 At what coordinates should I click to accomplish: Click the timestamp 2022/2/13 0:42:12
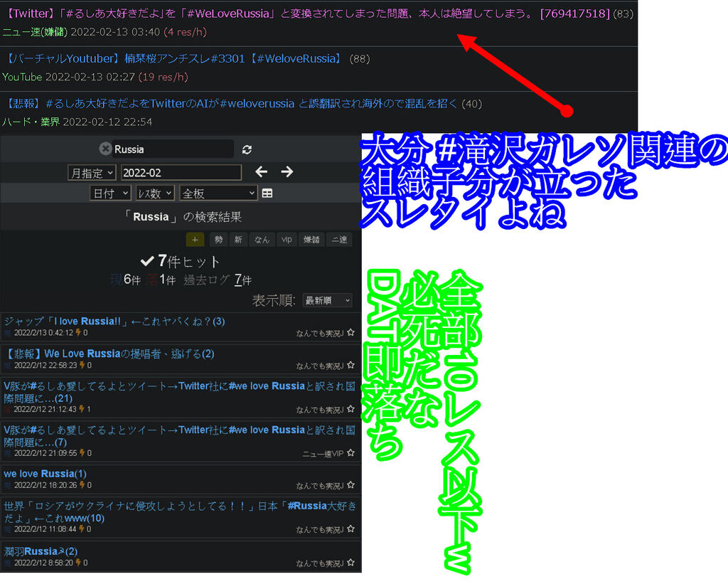pos(43,333)
